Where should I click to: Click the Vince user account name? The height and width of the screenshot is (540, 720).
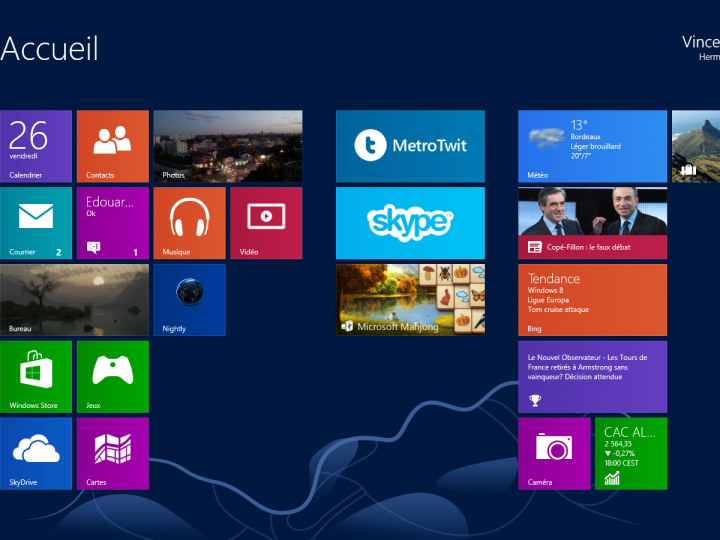point(701,42)
